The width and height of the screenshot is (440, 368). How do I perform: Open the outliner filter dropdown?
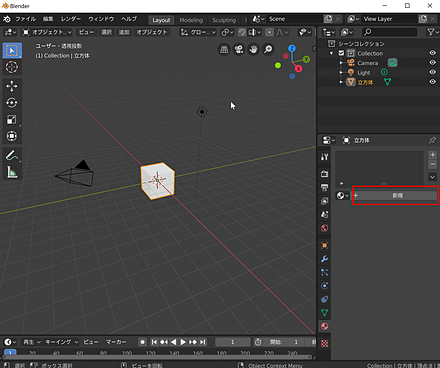point(432,32)
